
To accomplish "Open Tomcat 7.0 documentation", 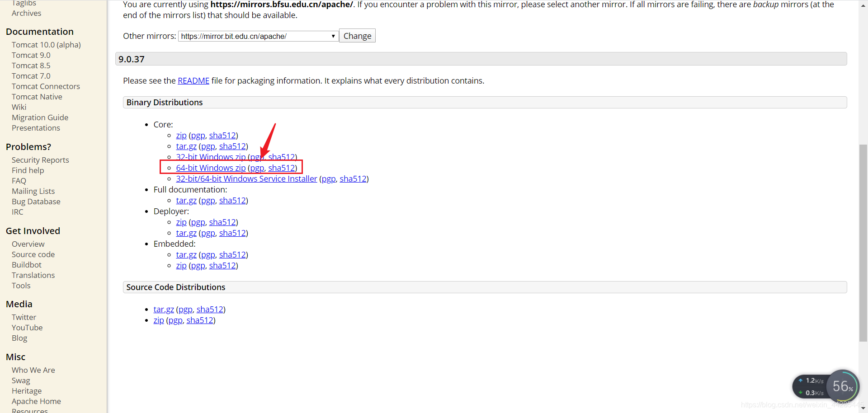I will tap(31, 76).
